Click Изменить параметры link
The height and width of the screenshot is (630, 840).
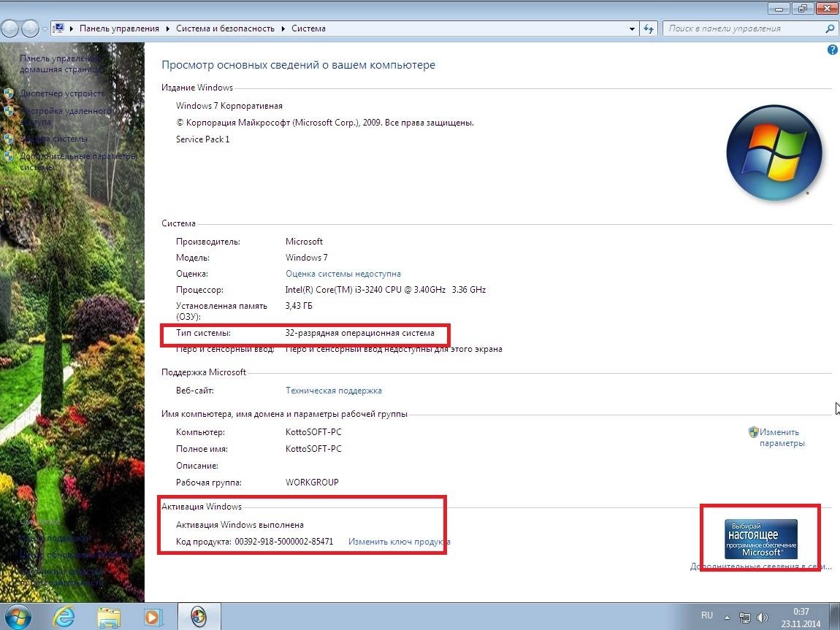782,437
